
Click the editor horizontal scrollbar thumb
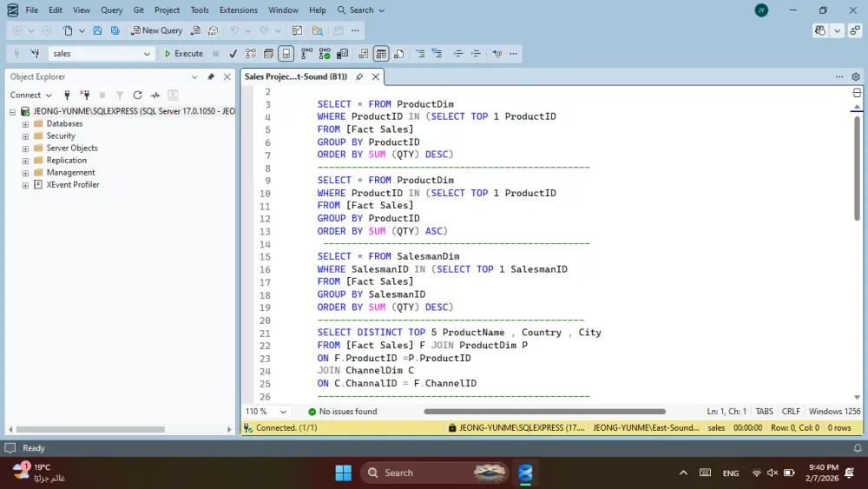pyautogui.click(x=545, y=412)
